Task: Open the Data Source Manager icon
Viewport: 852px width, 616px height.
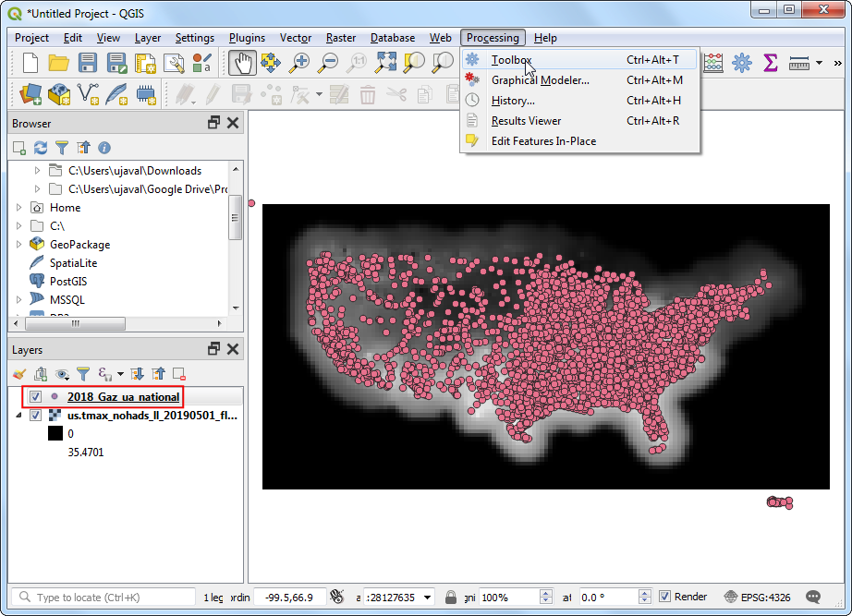Action: coord(30,94)
